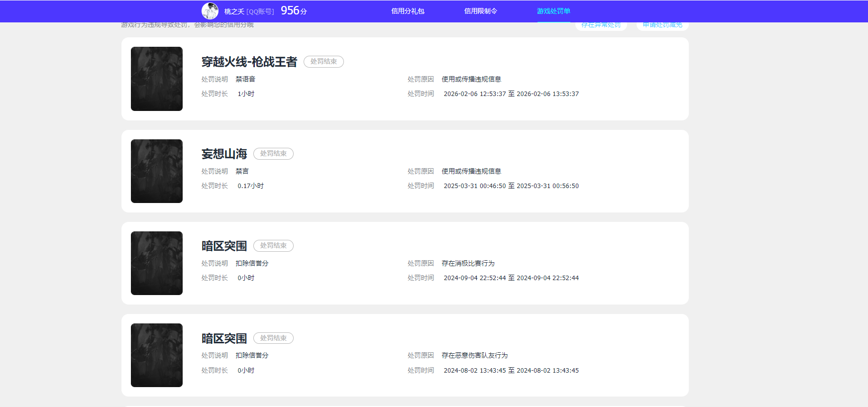Click 0小时 duration in the 2024-09-04 record

pyautogui.click(x=246, y=278)
